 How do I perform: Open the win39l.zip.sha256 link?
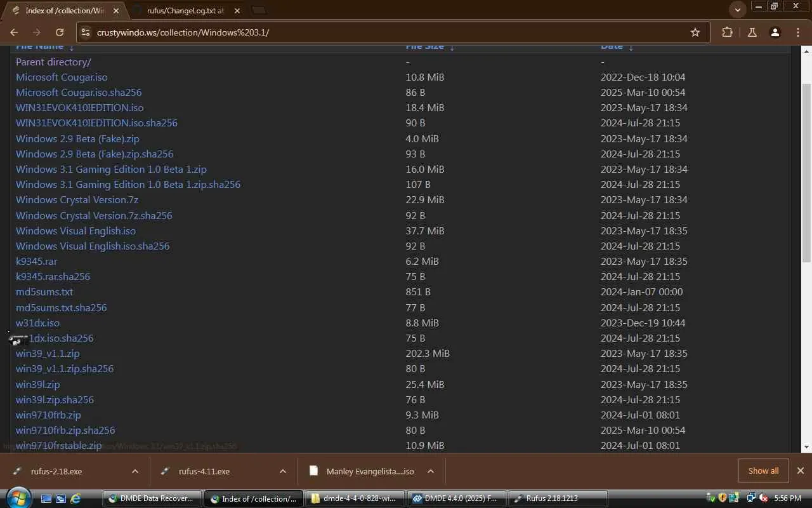coord(55,399)
